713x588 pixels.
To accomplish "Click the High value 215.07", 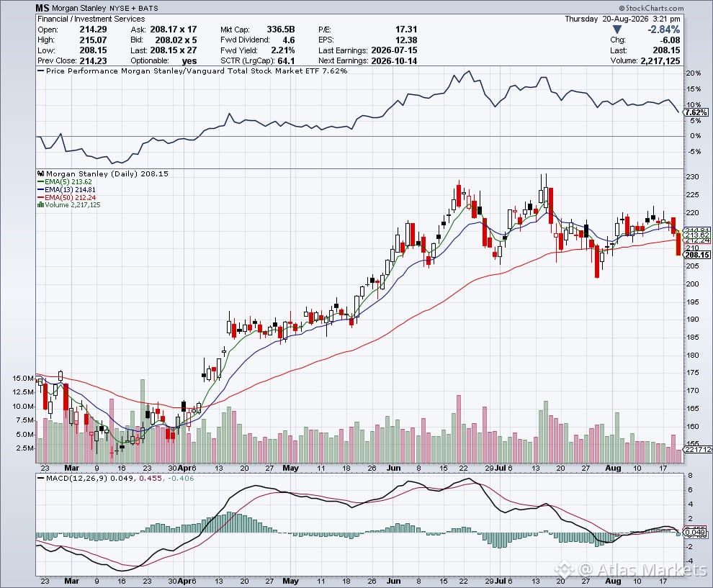I will pyautogui.click(x=93, y=40).
